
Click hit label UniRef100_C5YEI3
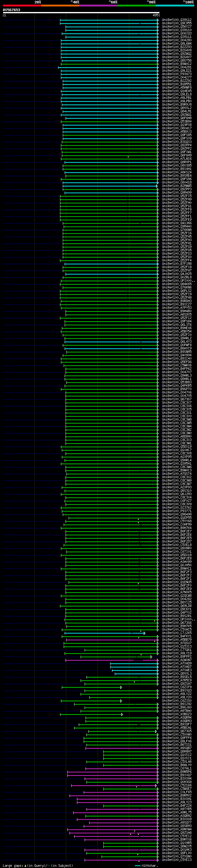[176, 860]
